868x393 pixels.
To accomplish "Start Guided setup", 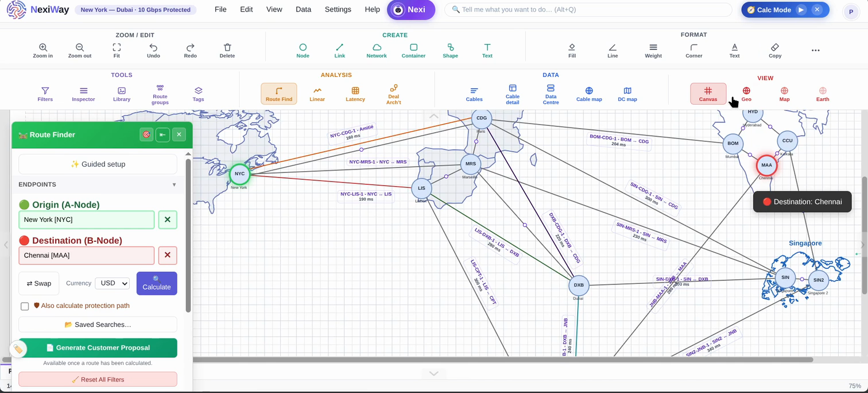I will tap(98, 164).
